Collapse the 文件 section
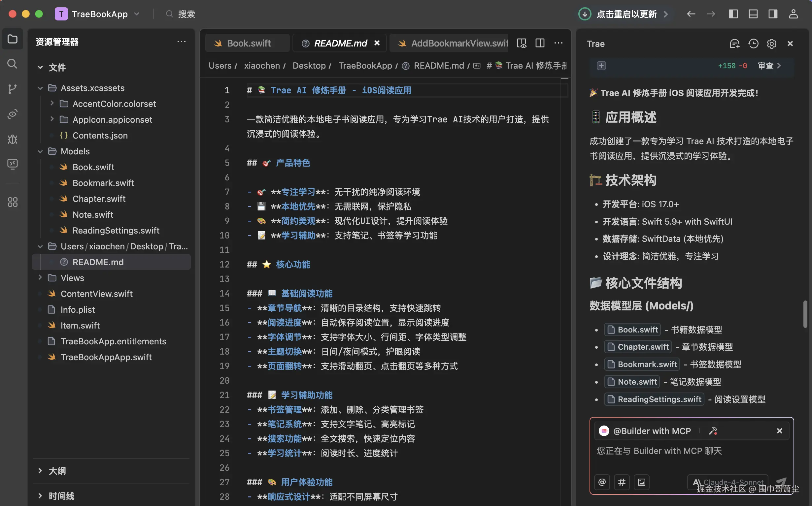The image size is (812, 506). pos(40,68)
